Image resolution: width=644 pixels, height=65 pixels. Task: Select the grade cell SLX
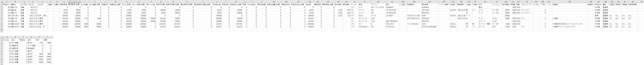pyautogui.click(x=378, y=27)
